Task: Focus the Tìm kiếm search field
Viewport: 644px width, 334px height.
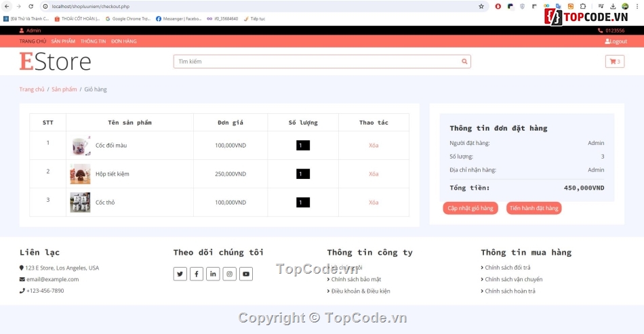Action: click(x=317, y=62)
